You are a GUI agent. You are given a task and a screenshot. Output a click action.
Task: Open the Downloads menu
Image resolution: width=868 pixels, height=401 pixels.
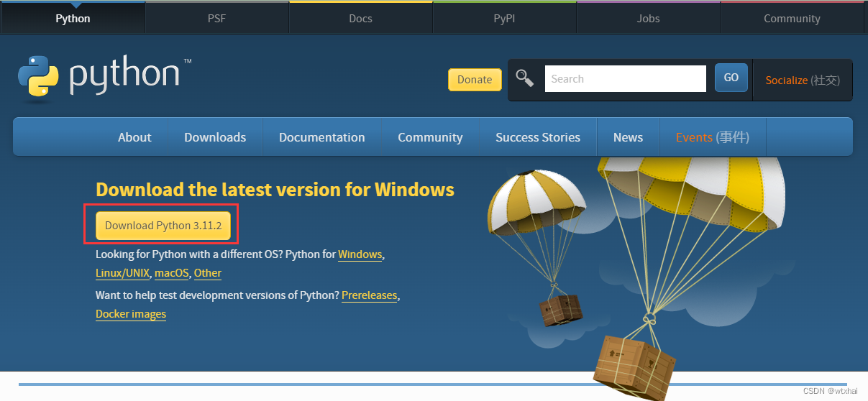click(x=215, y=137)
